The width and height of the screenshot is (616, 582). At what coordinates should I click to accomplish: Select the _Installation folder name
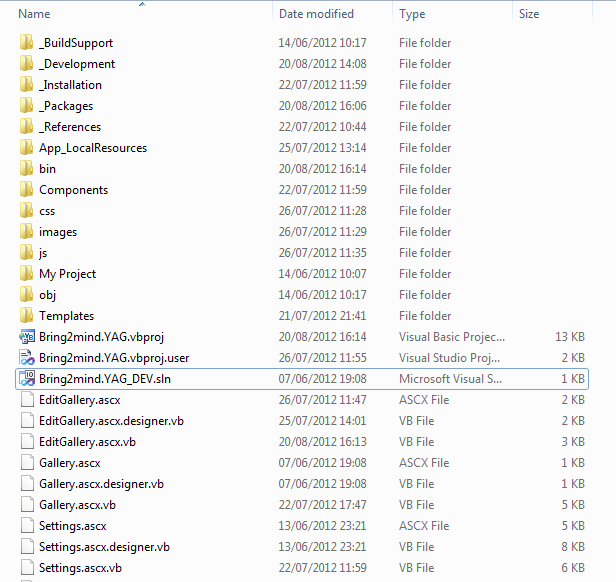click(70, 85)
